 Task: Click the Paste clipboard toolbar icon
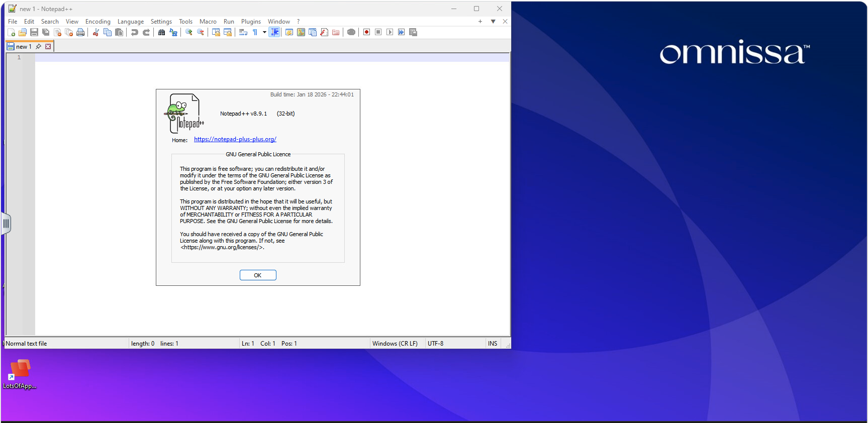point(119,32)
